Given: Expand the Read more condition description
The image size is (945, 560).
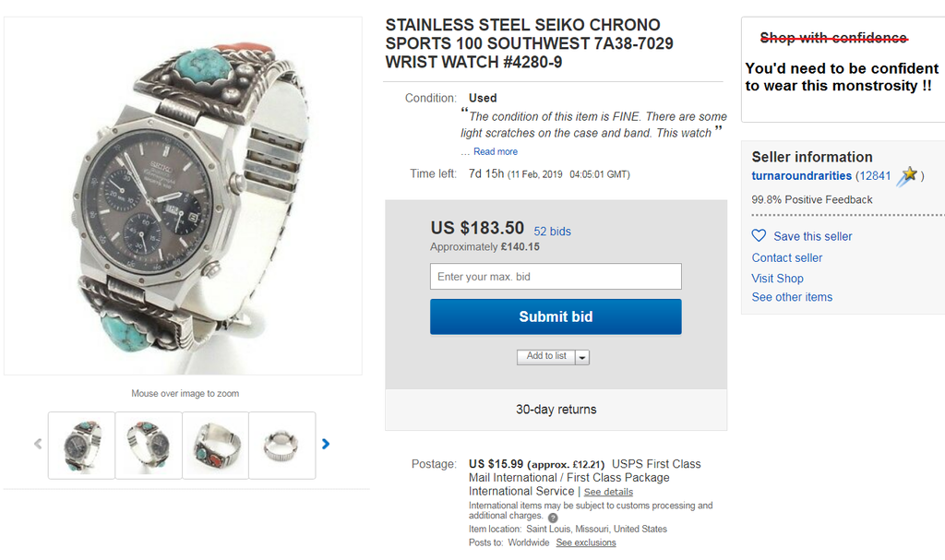Looking at the screenshot, I should pos(496,151).
